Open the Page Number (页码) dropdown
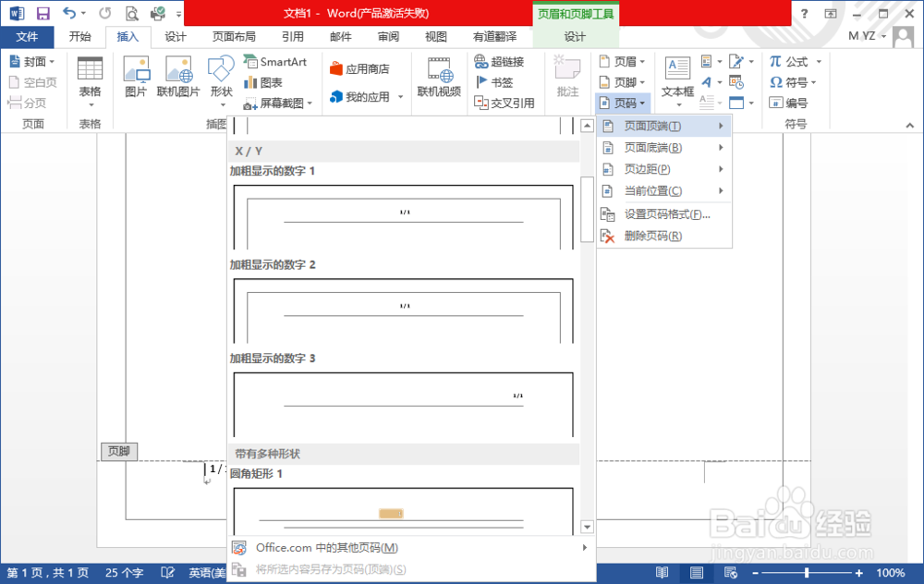Viewport: 924px width, 584px height. point(622,103)
